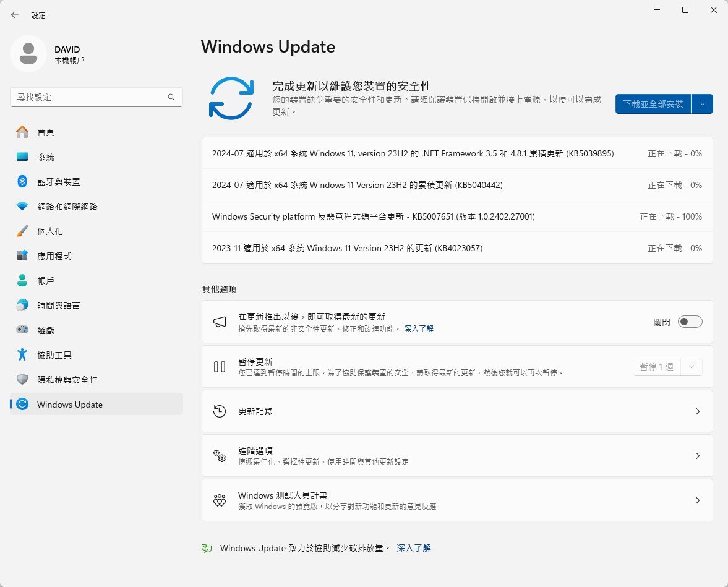Click the pause icon beside 暫停更新
This screenshot has width=728, height=587.
[220, 367]
